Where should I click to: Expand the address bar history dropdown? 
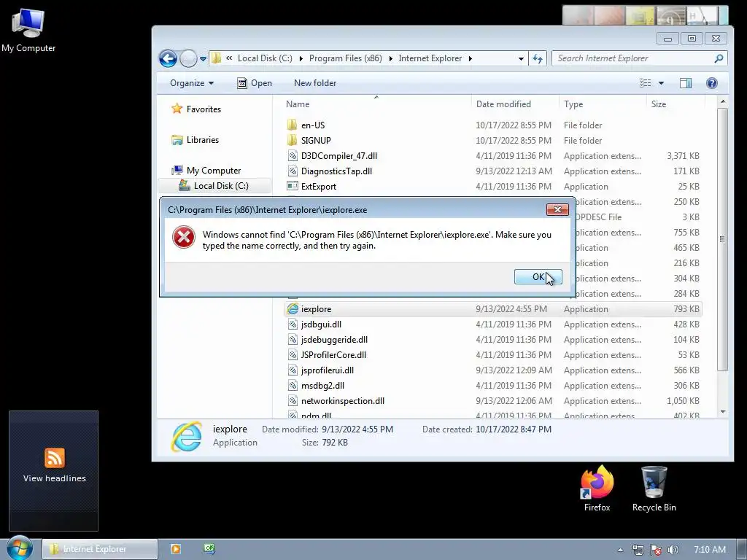point(521,58)
